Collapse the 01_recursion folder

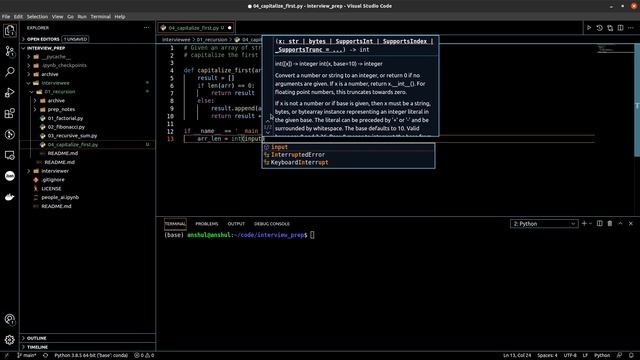point(60,92)
